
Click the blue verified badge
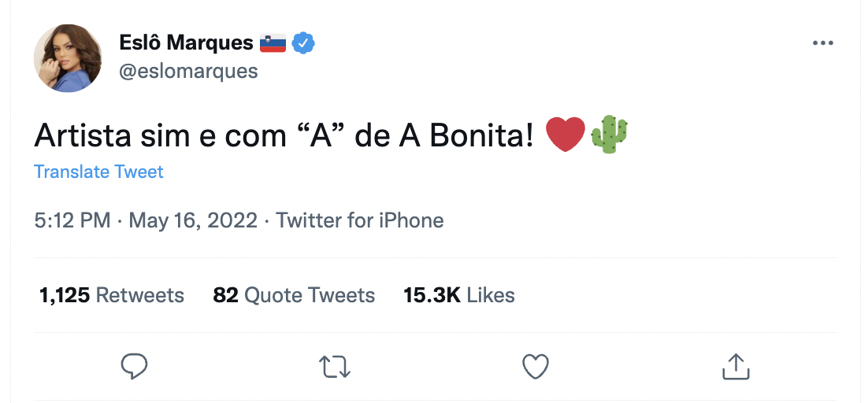(303, 43)
